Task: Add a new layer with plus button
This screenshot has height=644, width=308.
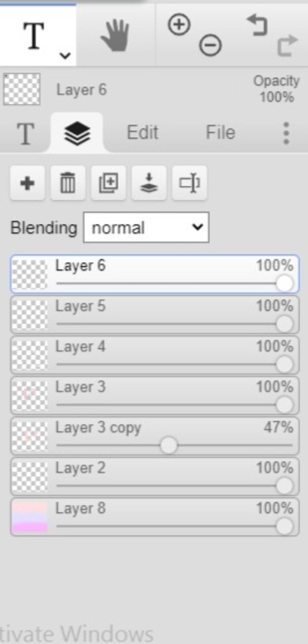Action: tap(27, 183)
